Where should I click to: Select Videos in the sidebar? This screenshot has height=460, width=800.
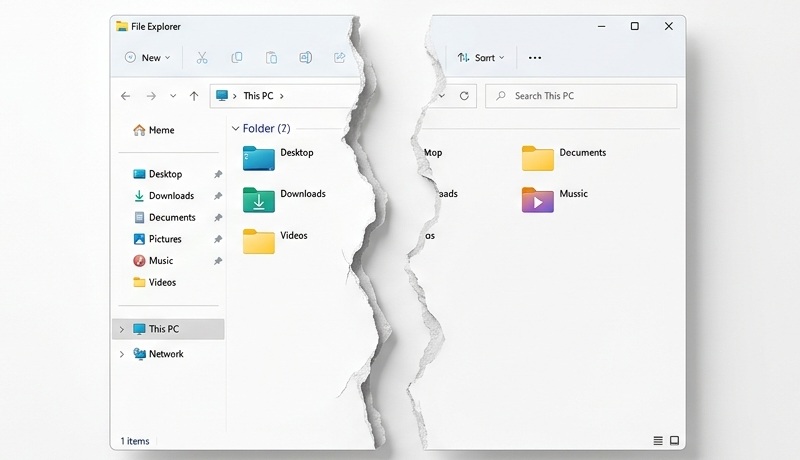tap(155, 283)
